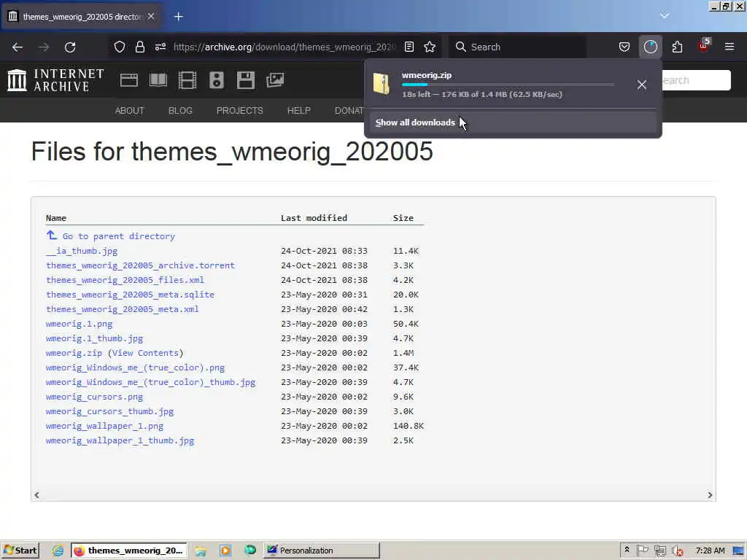Click the left scroll arrow of file list

36,495
